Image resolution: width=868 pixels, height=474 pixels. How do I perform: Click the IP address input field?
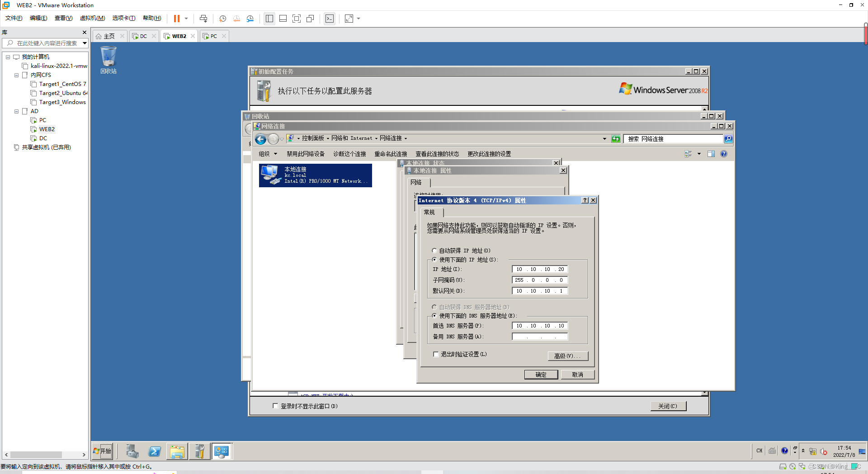point(540,269)
